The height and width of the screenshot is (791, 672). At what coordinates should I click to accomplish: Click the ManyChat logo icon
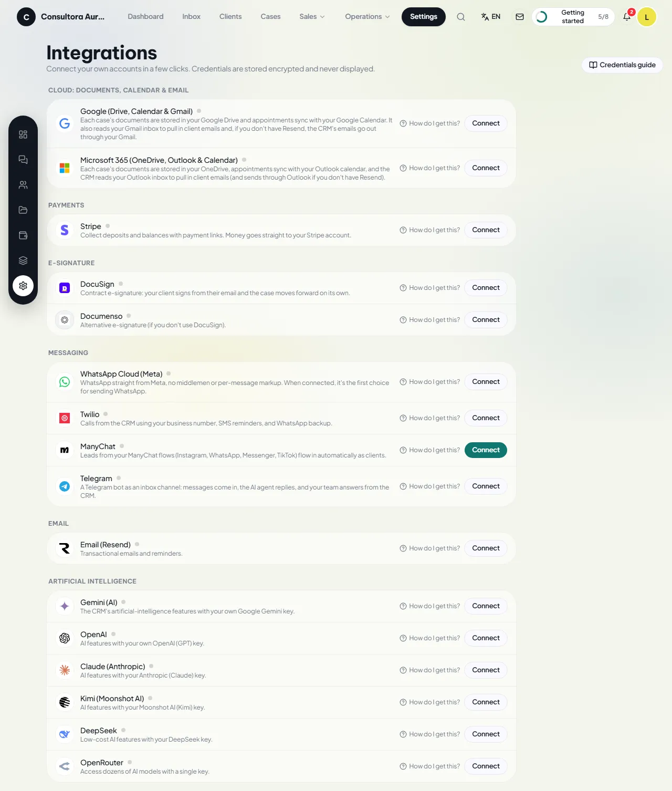[65, 450]
